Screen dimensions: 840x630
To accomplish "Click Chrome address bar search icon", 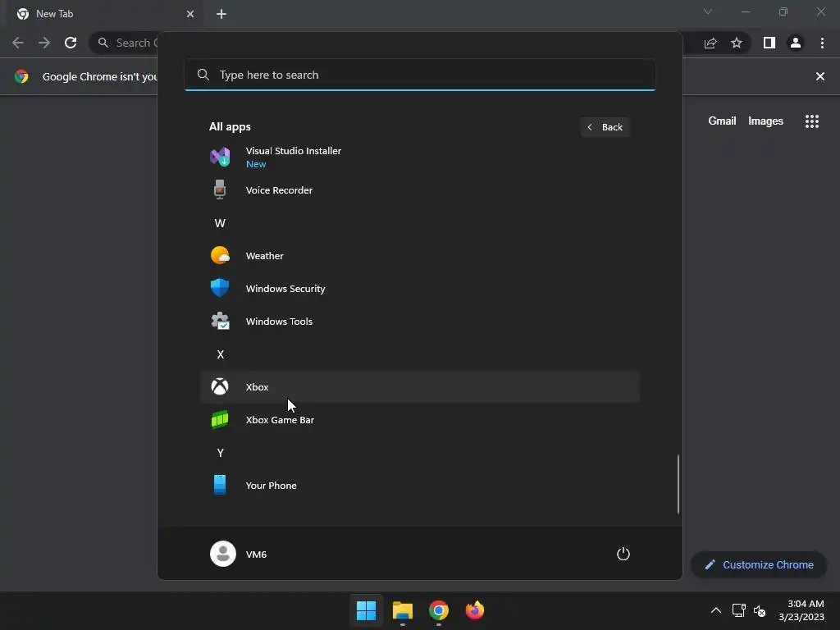I will [x=103, y=43].
